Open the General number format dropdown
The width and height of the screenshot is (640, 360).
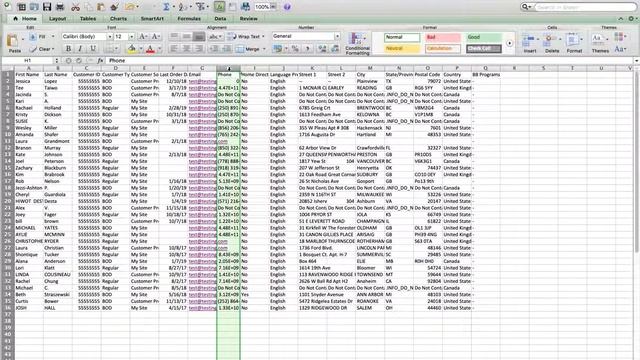click(337, 36)
